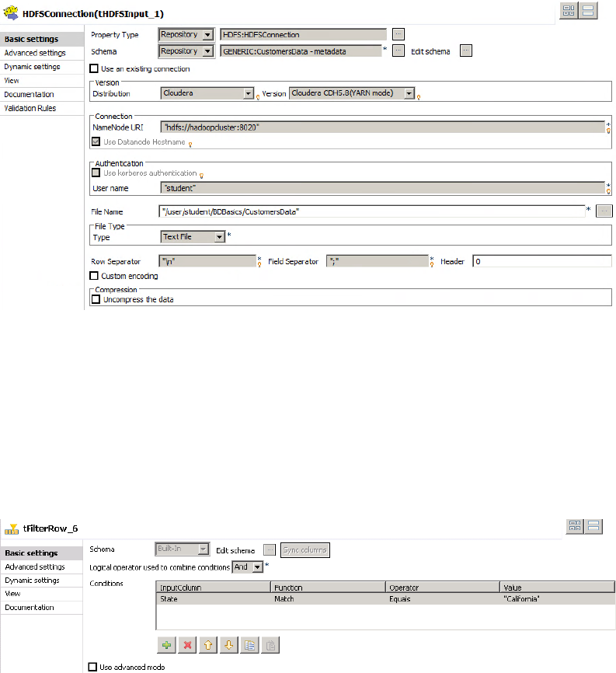Move the condition down with the down arrow
616x673 pixels.
[228, 645]
